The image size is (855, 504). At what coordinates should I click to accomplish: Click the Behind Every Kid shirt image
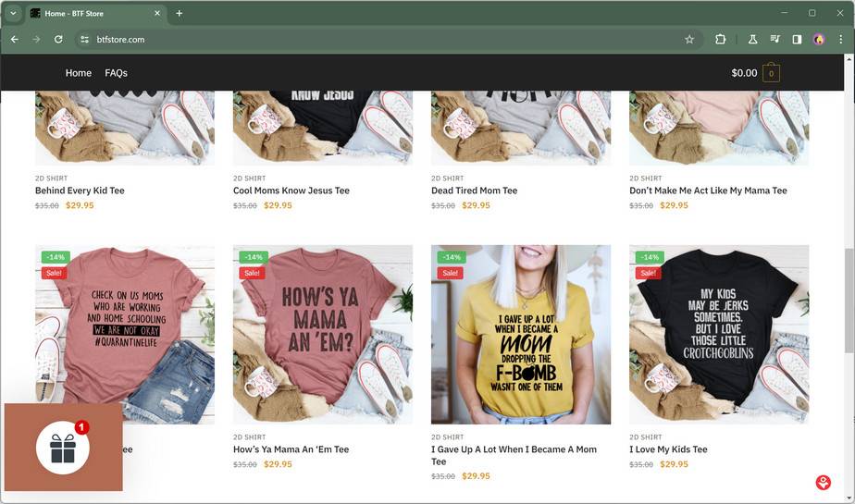(125, 128)
